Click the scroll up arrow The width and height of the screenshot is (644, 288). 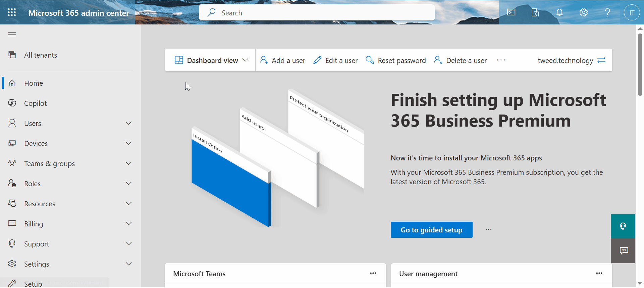(640, 28)
